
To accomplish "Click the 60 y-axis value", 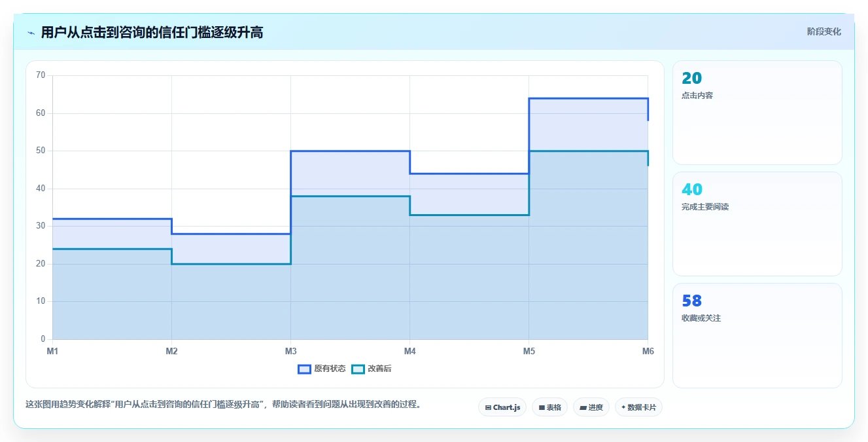I will pos(41,113).
